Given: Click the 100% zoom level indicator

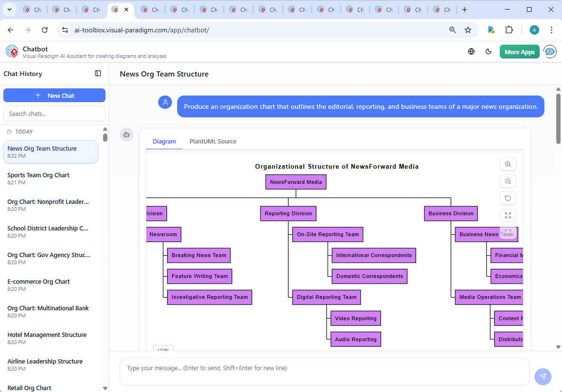Looking at the screenshot, I should (x=163, y=349).
